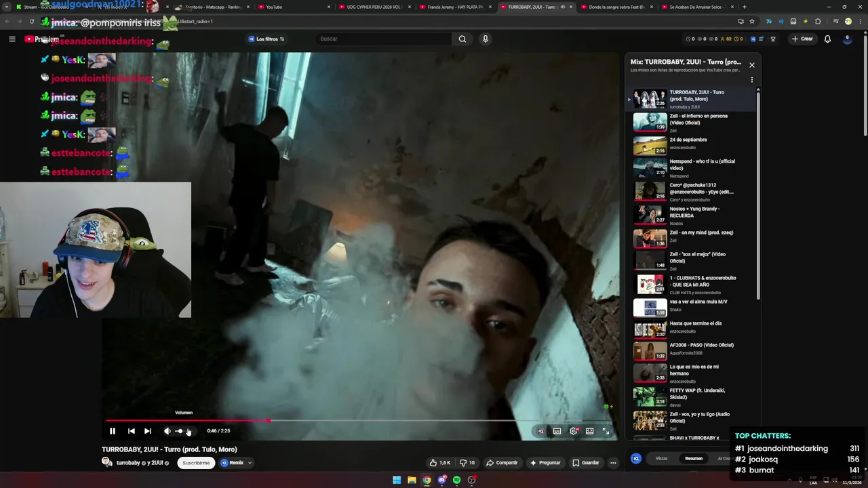868x488 pixels.
Task: Click the Crear create button
Action: point(802,39)
